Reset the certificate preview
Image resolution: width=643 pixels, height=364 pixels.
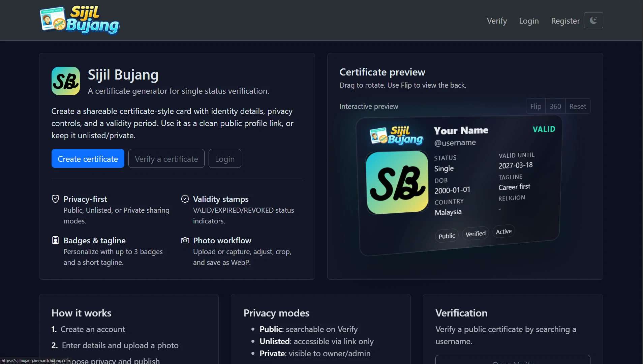click(x=578, y=106)
